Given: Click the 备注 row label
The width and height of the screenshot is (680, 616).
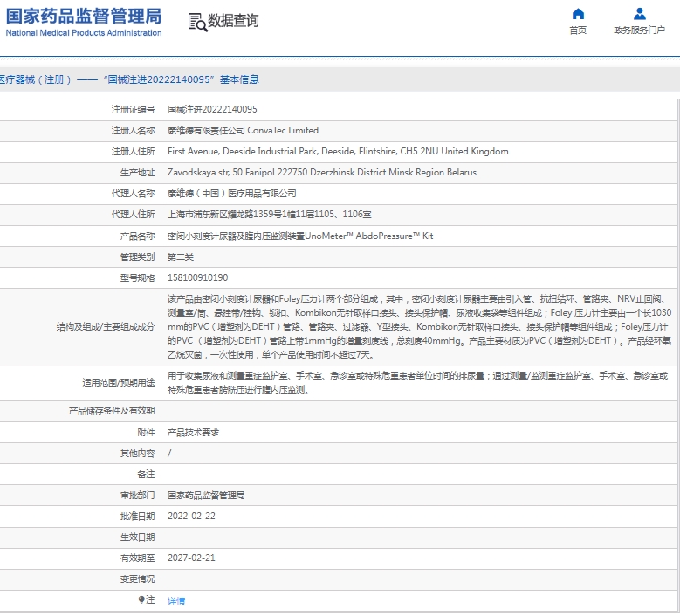Looking at the screenshot, I should point(146,475).
